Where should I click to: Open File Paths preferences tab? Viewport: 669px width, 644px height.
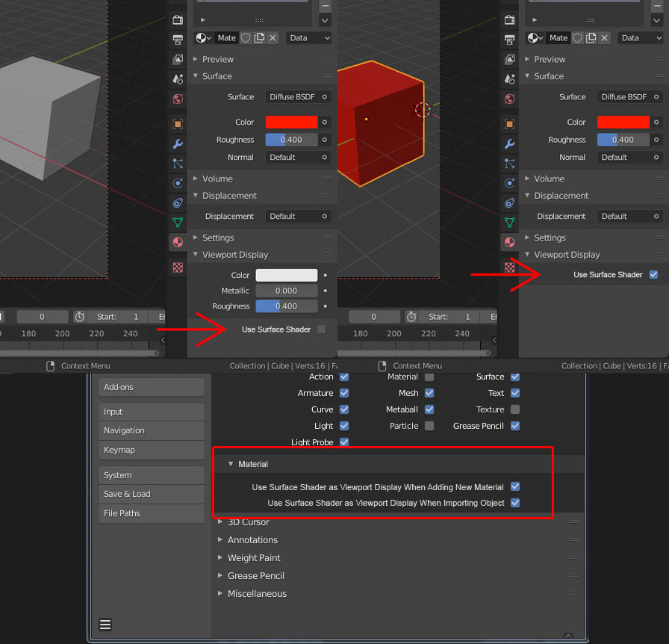click(152, 513)
